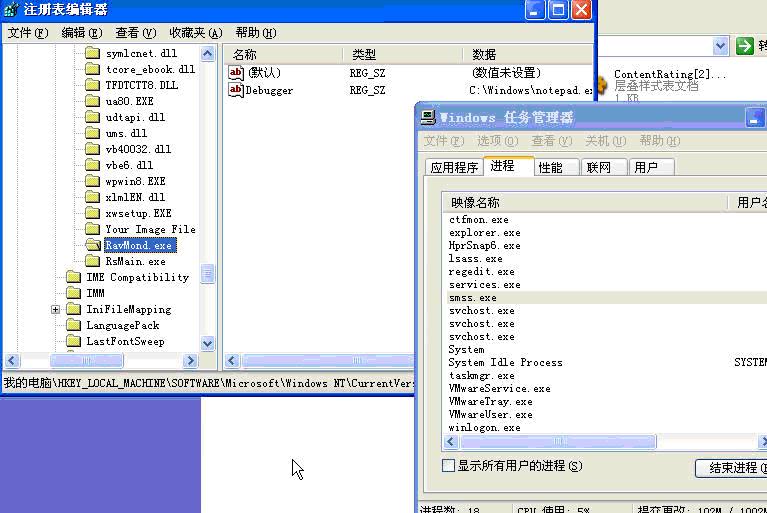This screenshot has width=767, height=513.
Task: Open the 选项(O) menu in Task Manager
Action: coord(497,141)
